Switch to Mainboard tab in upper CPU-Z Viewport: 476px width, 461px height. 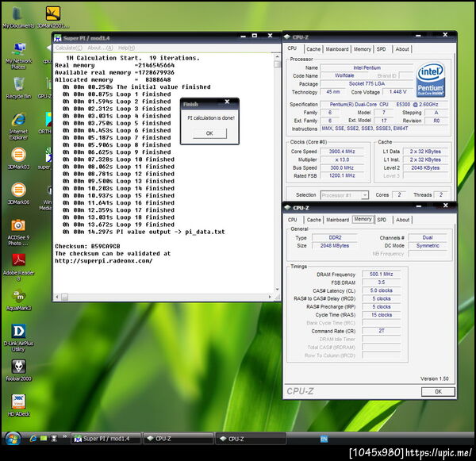click(x=337, y=49)
